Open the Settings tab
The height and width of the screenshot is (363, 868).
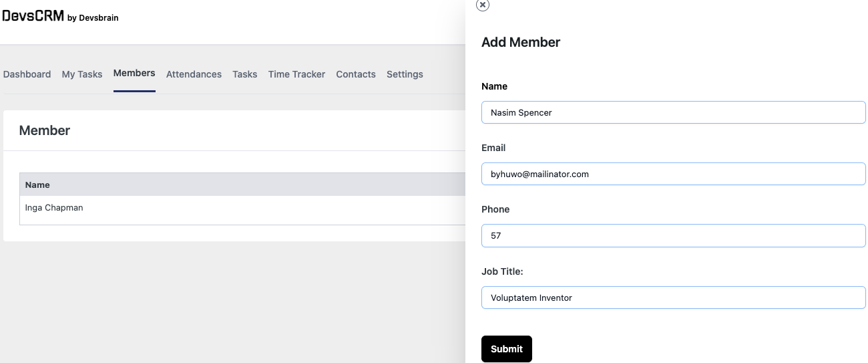click(405, 74)
